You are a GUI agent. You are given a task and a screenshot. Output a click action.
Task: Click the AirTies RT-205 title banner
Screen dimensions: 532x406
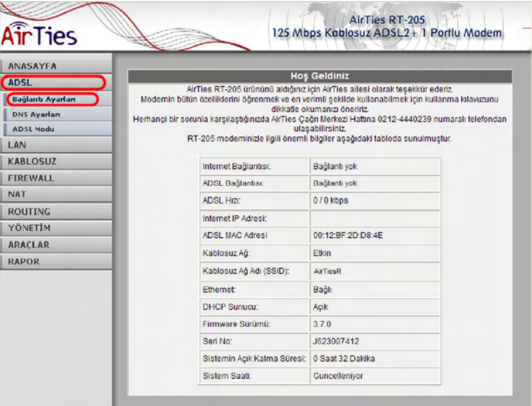coord(386,27)
